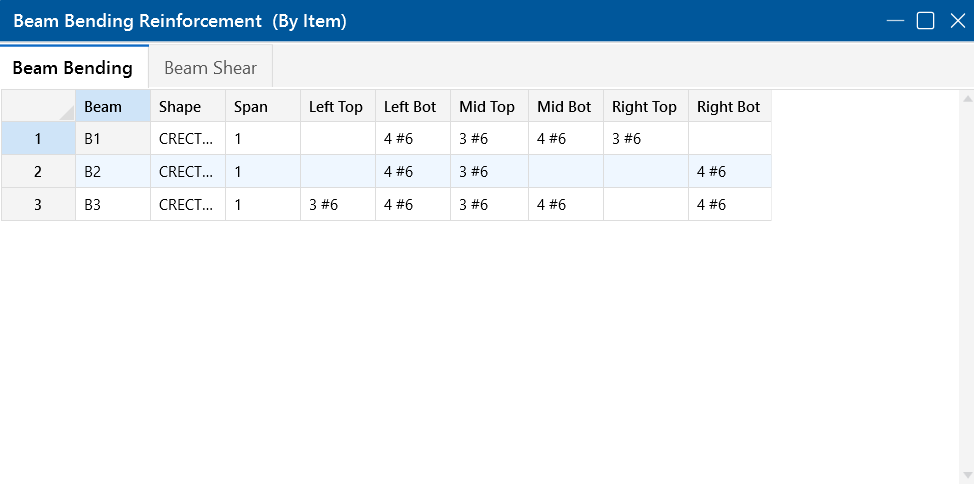
Task: Select Left Top cell of beam B3
Action: pos(337,205)
